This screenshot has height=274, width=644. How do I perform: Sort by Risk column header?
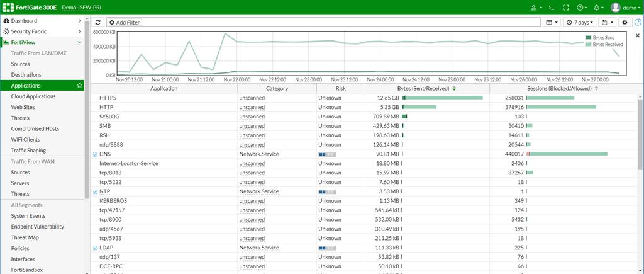pos(340,88)
